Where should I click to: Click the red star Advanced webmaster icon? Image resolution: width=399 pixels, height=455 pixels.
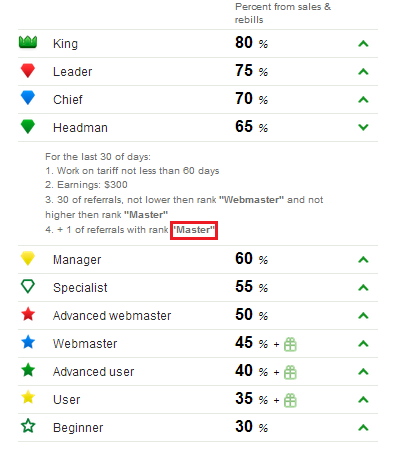tap(28, 314)
